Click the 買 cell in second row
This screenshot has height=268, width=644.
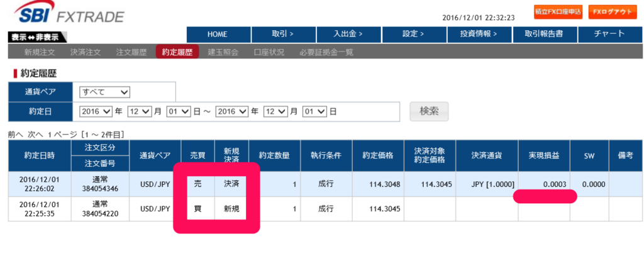[197, 209]
